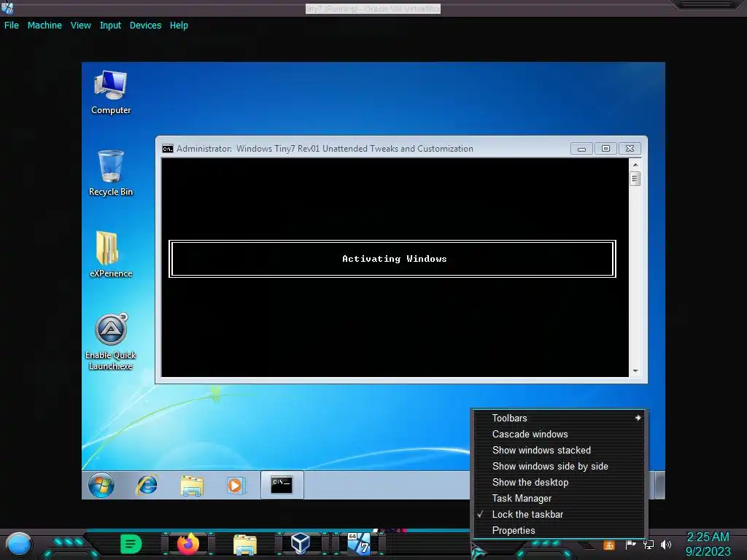The width and height of the screenshot is (747, 560).
Task: Open Action Center flag tray icon
Action: tap(631, 545)
